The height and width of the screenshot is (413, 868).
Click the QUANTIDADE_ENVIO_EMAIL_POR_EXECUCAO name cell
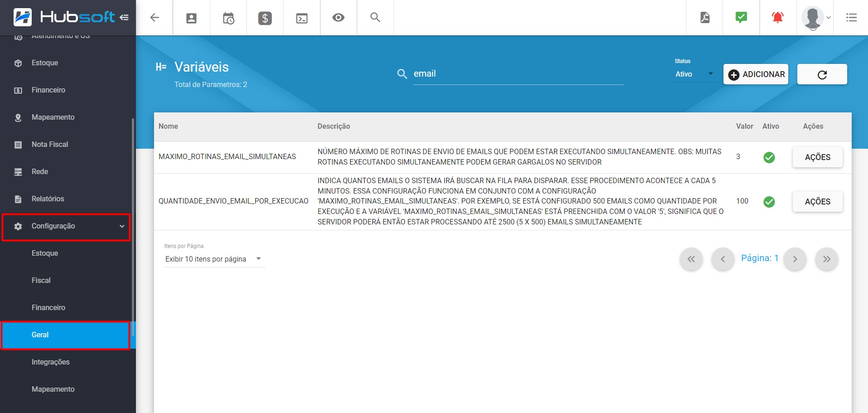(x=233, y=201)
